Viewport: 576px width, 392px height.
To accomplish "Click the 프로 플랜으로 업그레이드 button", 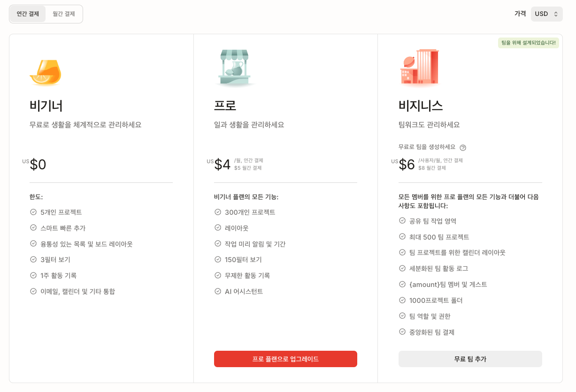I will tap(285, 359).
